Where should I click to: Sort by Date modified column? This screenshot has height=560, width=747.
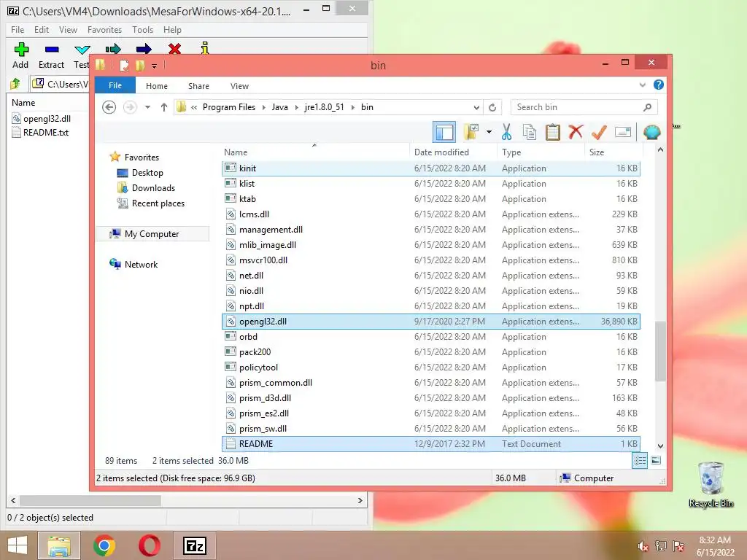click(x=453, y=152)
